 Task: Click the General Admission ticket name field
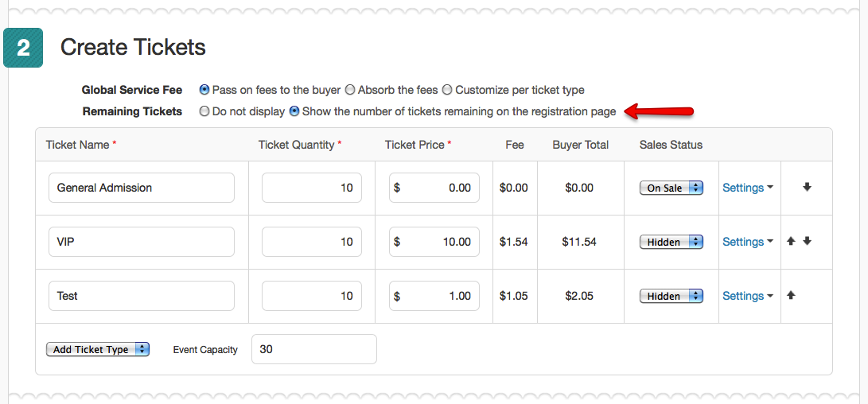tap(141, 188)
